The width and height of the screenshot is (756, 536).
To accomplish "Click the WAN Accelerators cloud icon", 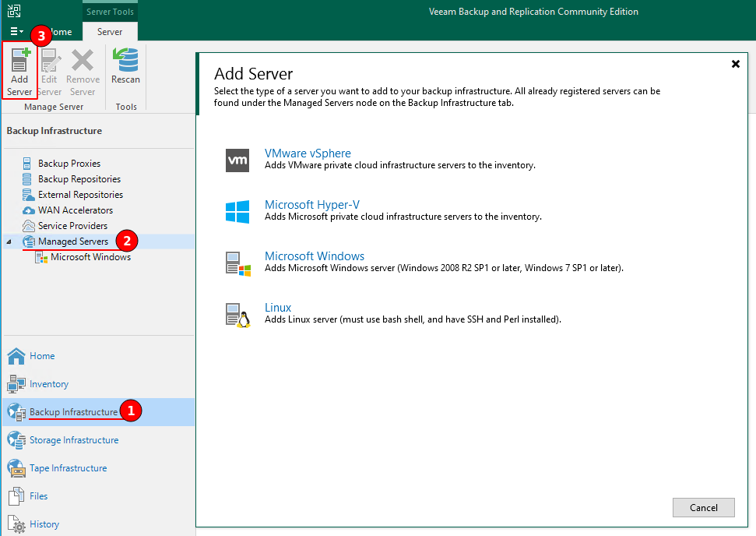I will [29, 210].
